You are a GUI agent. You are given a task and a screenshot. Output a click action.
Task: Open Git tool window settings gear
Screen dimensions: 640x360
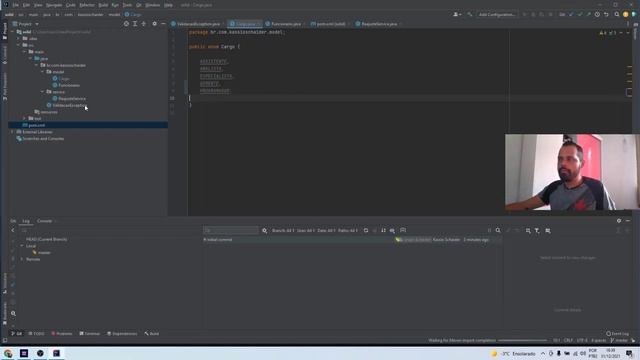pyautogui.click(x=619, y=221)
